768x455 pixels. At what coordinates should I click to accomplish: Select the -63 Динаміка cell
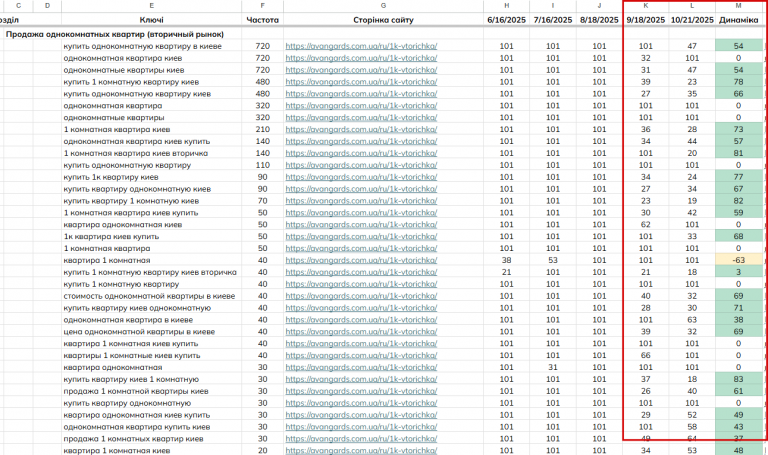tap(738, 260)
